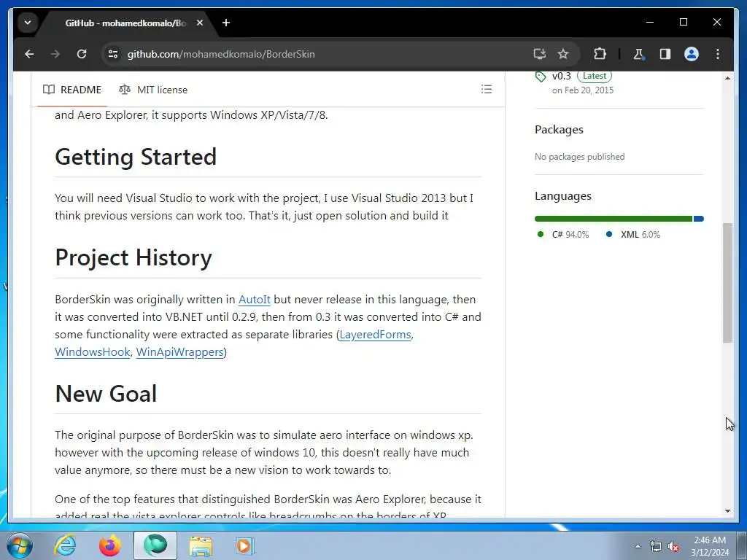Open the Chrome profile avatar
The width and height of the screenshot is (747, 560).
point(692,54)
